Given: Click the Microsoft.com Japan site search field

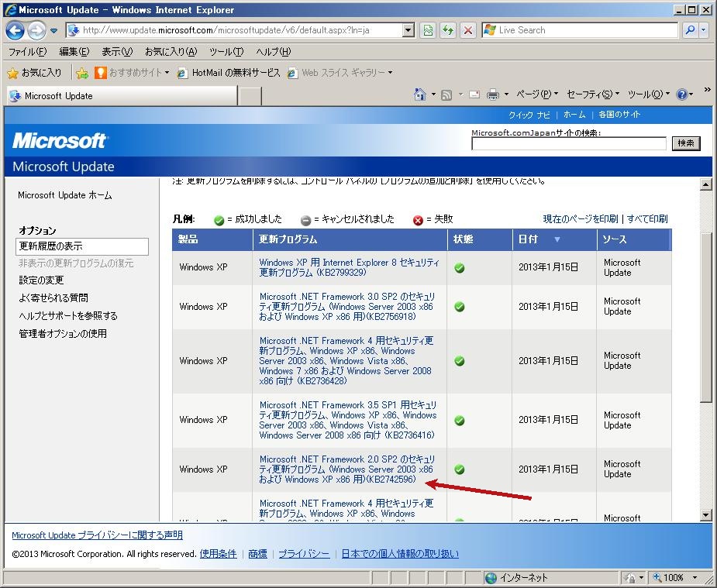Looking at the screenshot, I should (569, 143).
